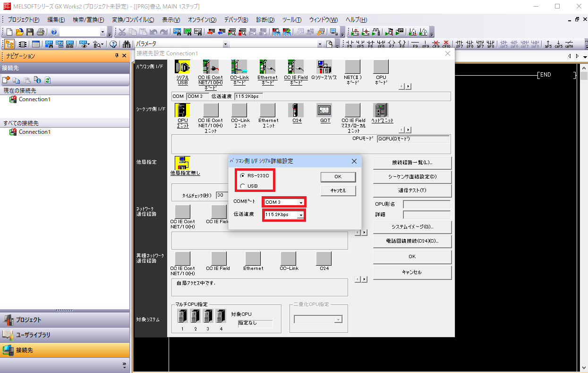Open the 検索/置換 menu
Image resolution: width=588 pixels, height=373 pixels.
click(88, 20)
